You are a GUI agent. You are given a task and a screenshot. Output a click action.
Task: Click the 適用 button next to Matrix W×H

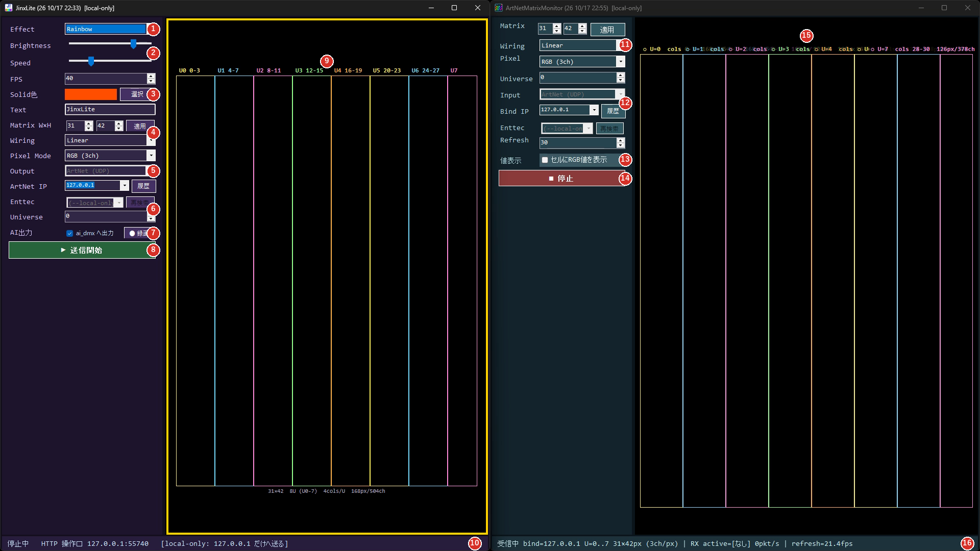(140, 126)
